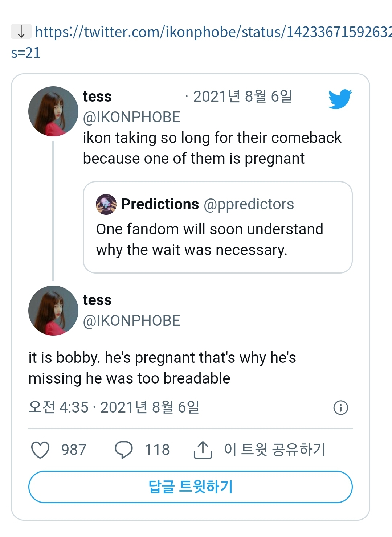Open tess's avatar on the reply tweet

coord(53,311)
